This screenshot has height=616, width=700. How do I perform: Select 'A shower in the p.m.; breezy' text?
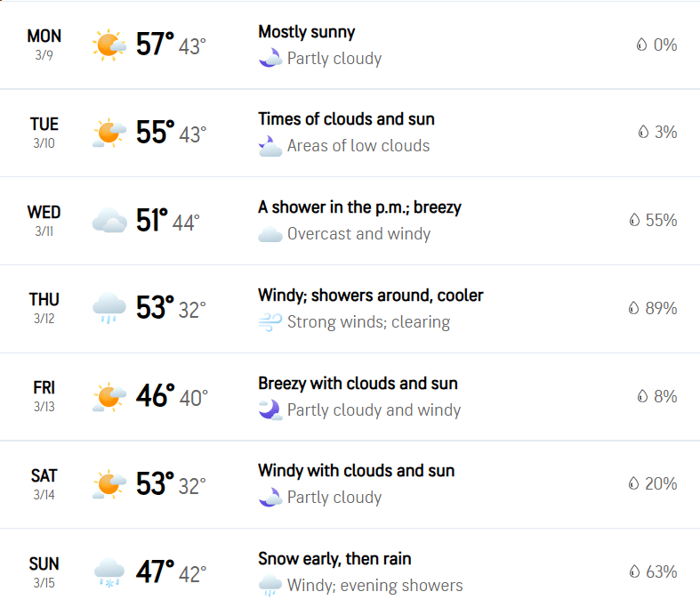(x=359, y=207)
